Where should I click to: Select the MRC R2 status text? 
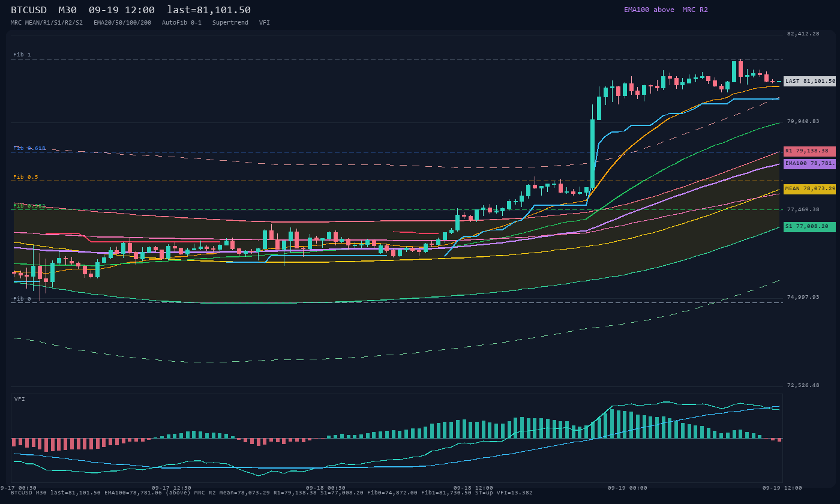[x=695, y=10]
